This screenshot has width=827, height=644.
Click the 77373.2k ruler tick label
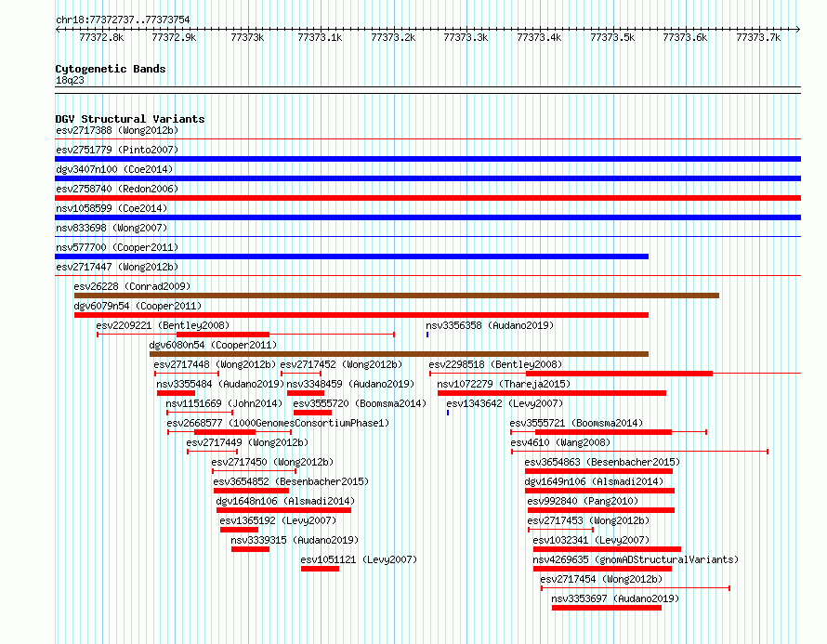(393, 37)
